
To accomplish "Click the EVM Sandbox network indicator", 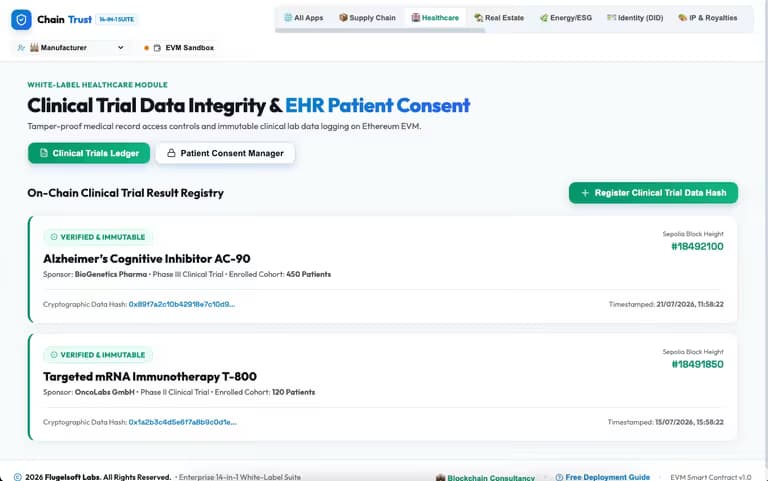I will click(179, 48).
